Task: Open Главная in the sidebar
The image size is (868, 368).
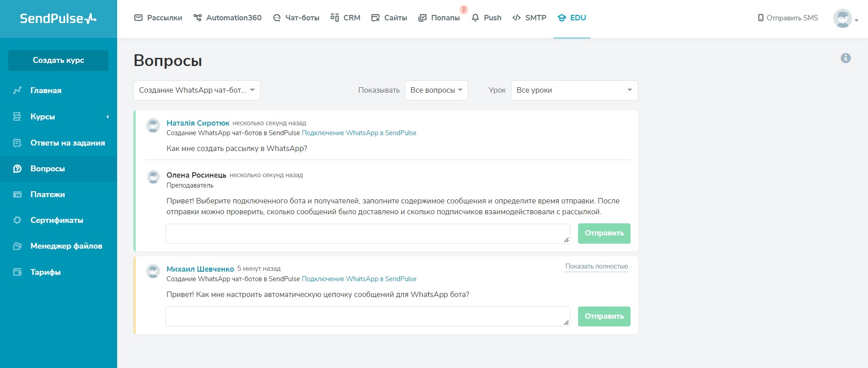Action: pyautogui.click(x=58, y=90)
